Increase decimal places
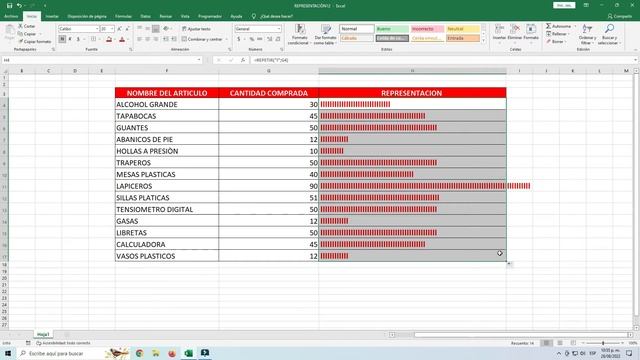 tap(270, 39)
